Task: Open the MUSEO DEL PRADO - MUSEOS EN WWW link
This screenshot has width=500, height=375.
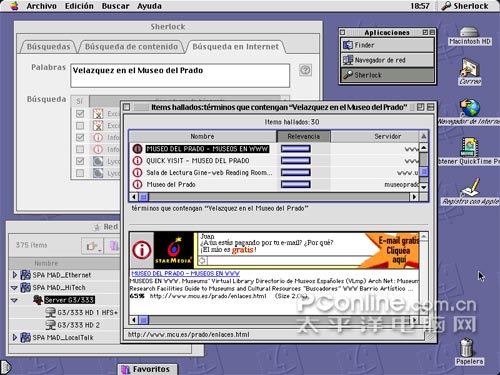Action: point(185,274)
